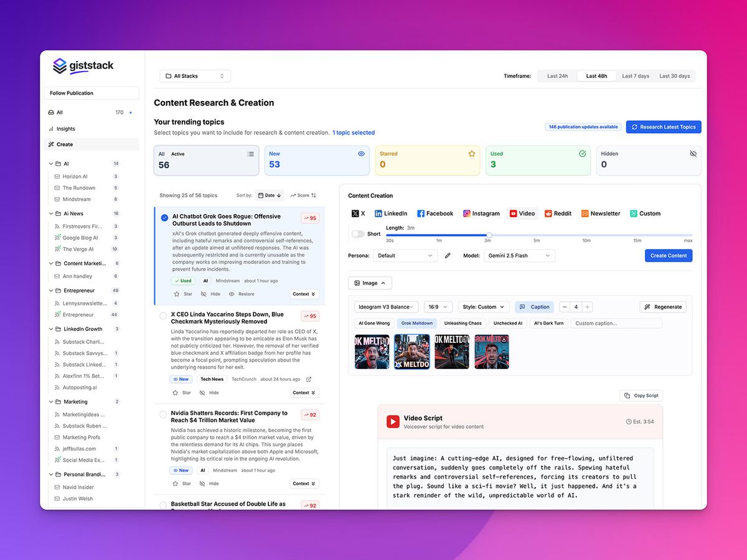Deselect the Grok Goes Rogue topic checkbox
This screenshot has height=560, width=747.
(164, 218)
